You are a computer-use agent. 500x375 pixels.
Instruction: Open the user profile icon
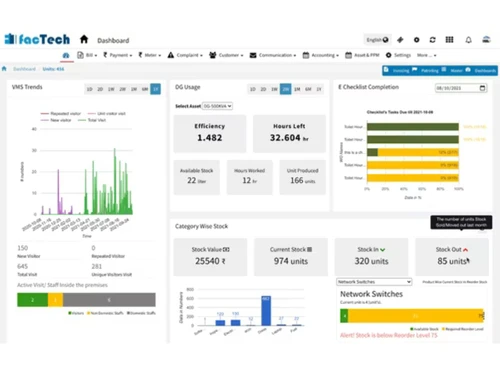click(x=486, y=40)
